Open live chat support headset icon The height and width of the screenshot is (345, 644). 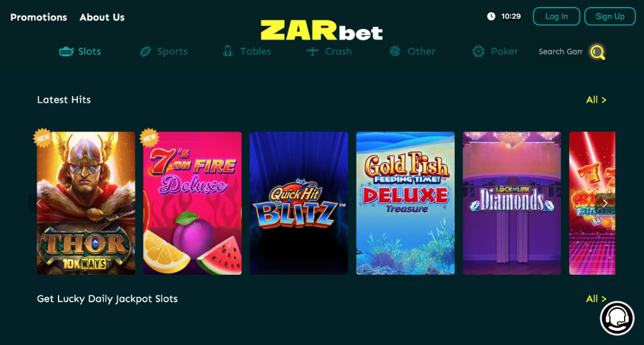617,319
